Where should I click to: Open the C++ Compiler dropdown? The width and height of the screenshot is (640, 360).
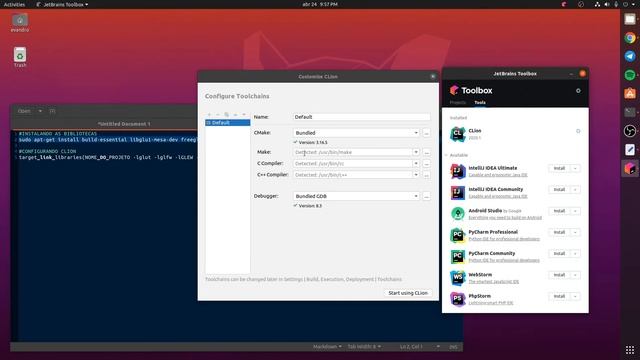(416, 175)
